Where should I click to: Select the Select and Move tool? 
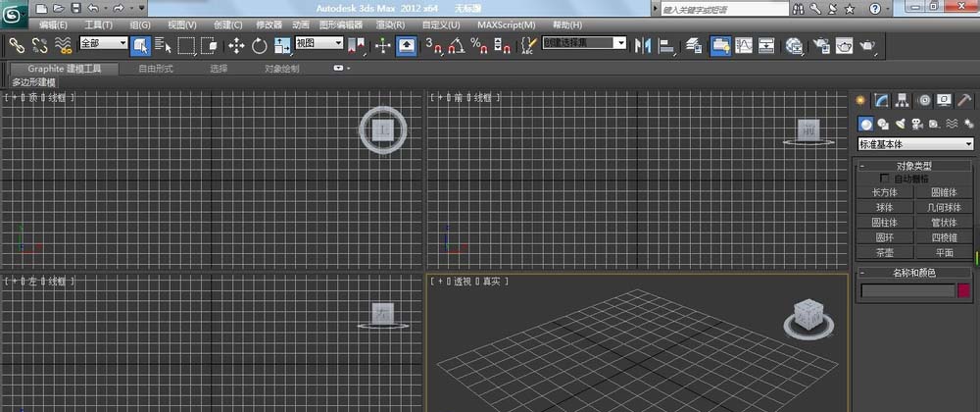click(x=236, y=45)
